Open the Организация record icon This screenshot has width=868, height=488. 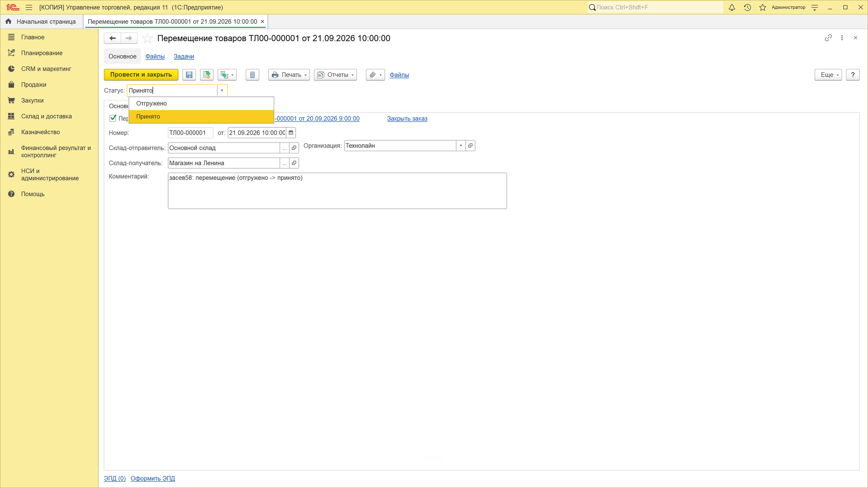tap(470, 146)
